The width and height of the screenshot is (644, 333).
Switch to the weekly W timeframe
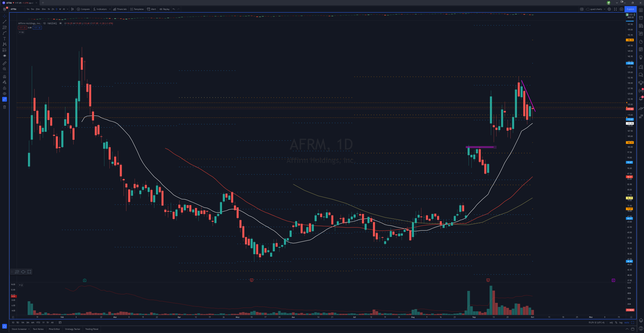(60, 9)
